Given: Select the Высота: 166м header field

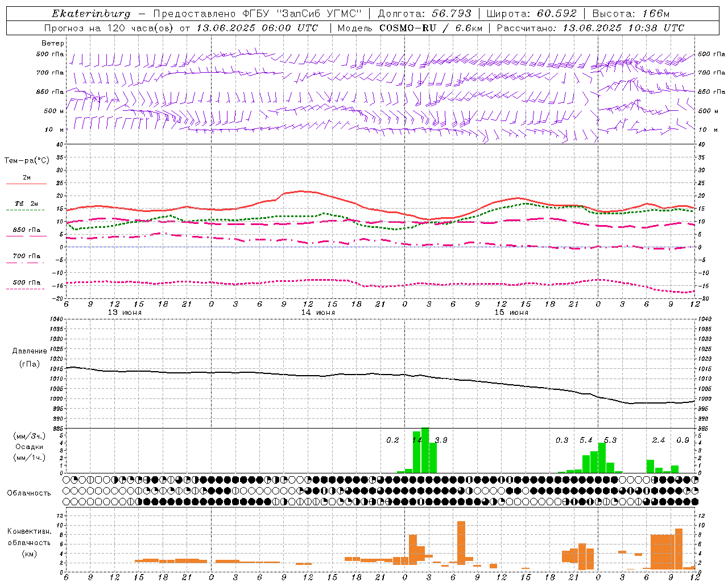Looking at the screenshot, I should (631, 14).
